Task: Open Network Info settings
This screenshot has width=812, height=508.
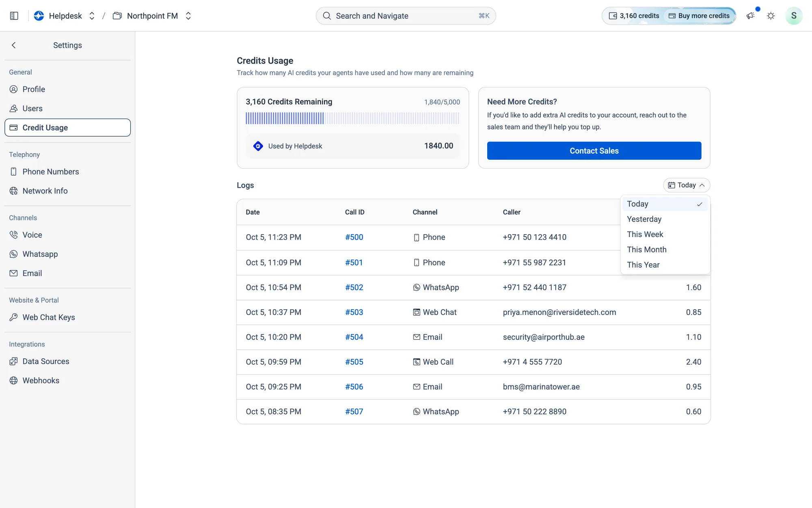Action: pyautogui.click(x=67, y=191)
